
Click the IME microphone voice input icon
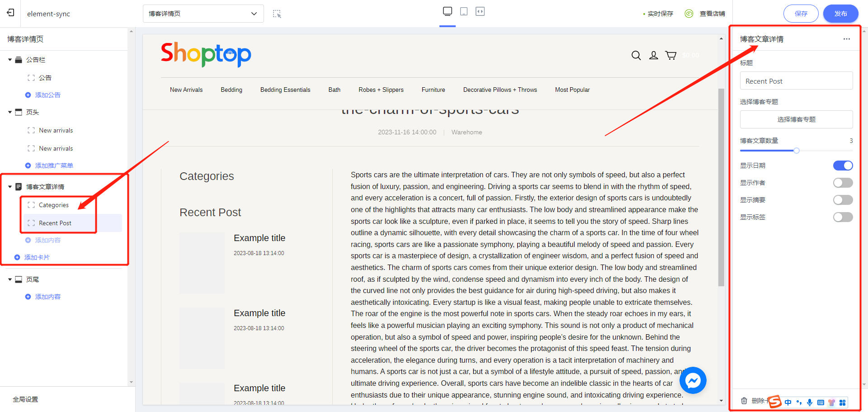coord(810,403)
